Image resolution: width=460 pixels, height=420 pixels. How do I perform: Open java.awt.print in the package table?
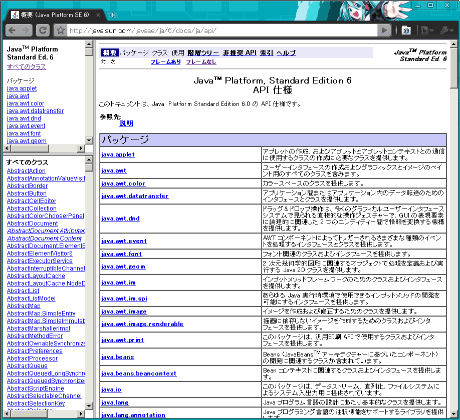pos(123,340)
